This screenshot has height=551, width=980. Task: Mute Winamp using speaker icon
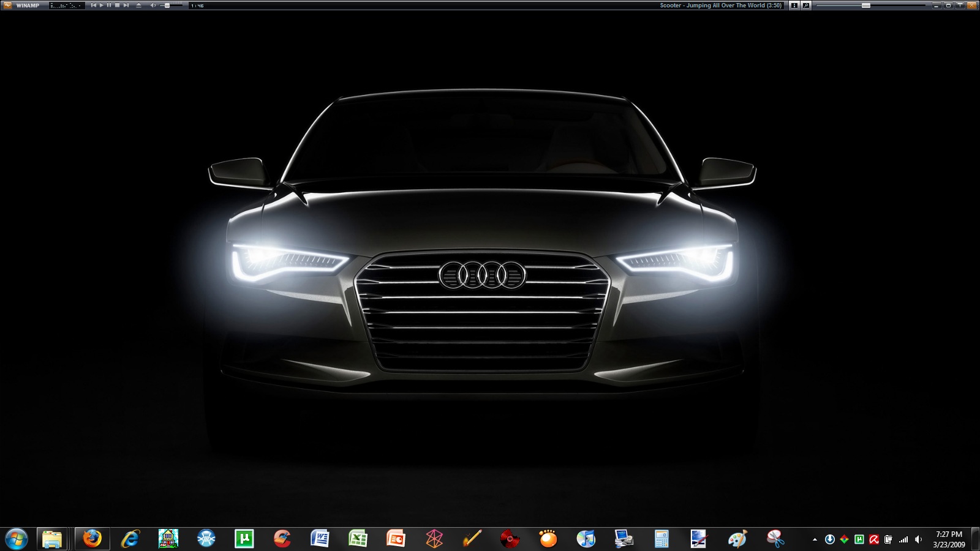pos(153,5)
